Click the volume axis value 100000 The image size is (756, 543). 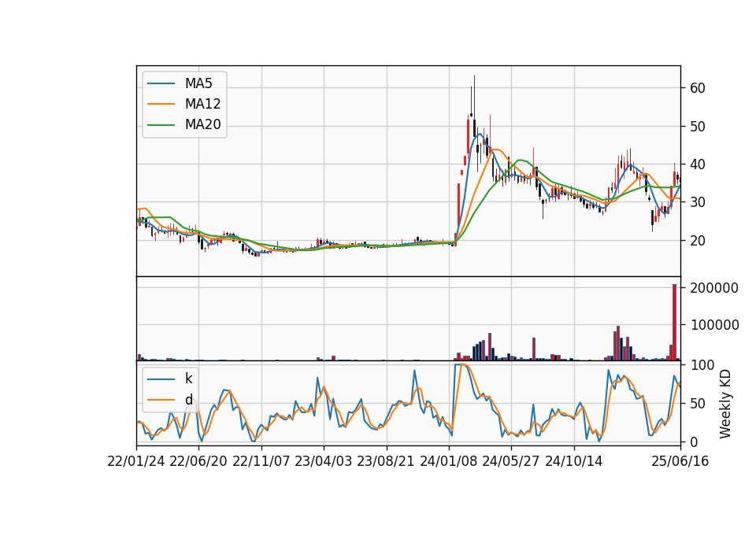pyautogui.click(x=714, y=325)
